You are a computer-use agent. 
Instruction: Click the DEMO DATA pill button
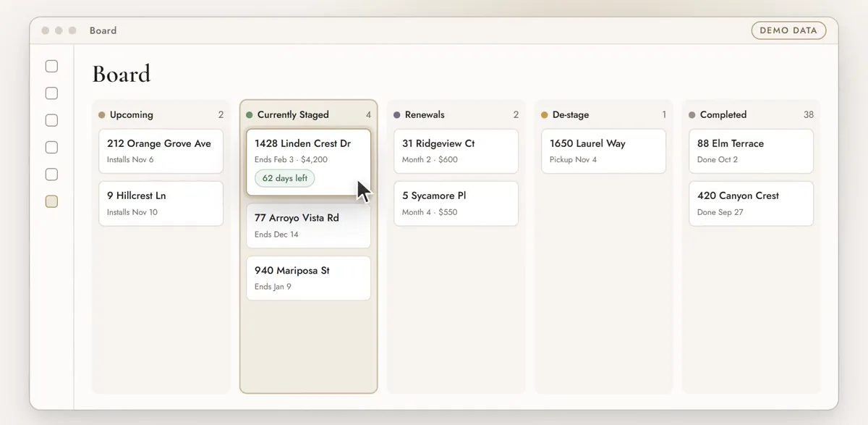[x=788, y=30]
